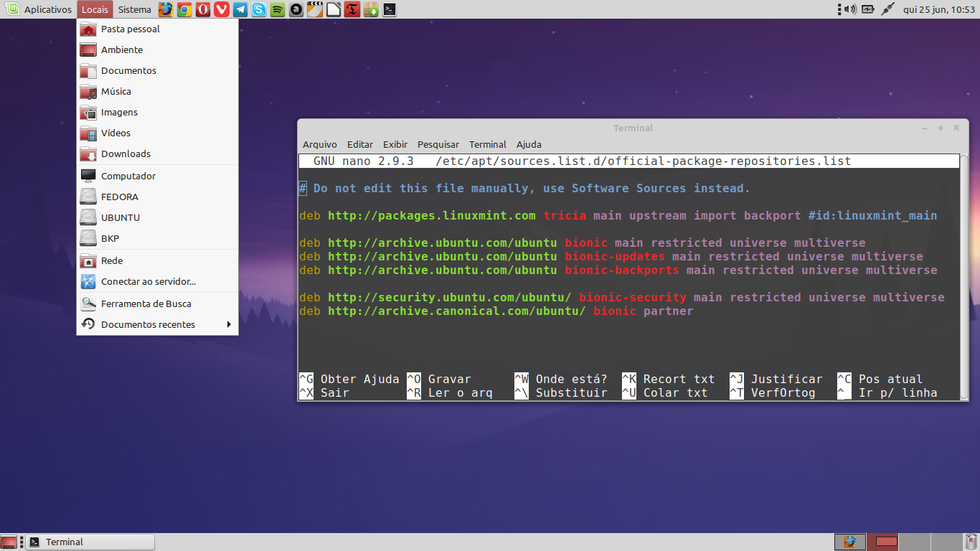Open the Vídeos folder entry
Screen dimensions: 980x551
(158, 133)
